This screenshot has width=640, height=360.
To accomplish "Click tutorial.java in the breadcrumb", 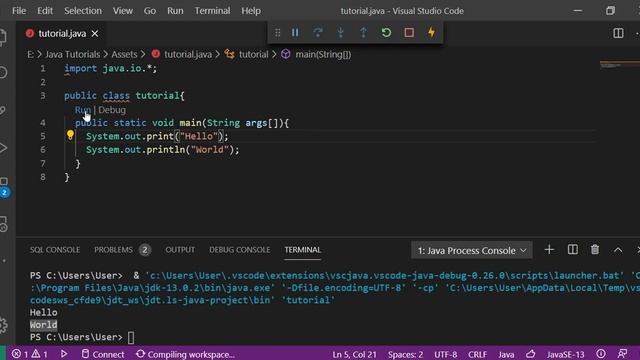I will pos(188,54).
